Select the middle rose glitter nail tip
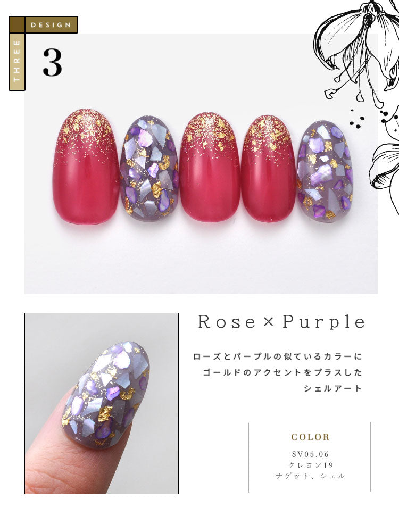The image size is (399, 532). pyautogui.click(x=210, y=167)
